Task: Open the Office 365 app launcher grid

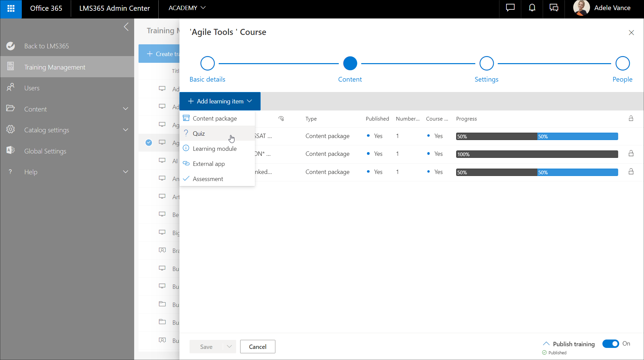Action: [x=11, y=9]
